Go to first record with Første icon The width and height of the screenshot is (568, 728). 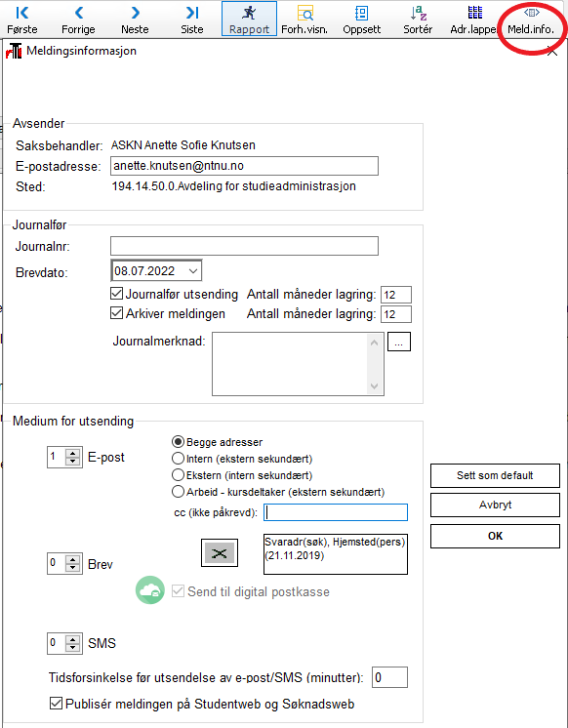[x=21, y=13]
